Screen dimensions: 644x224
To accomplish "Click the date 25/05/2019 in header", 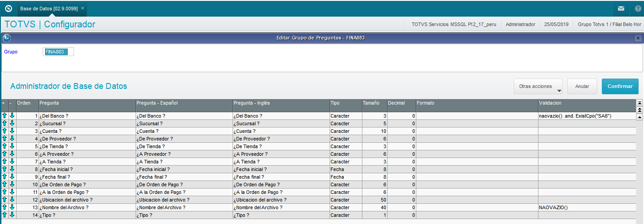I will (x=556, y=24).
